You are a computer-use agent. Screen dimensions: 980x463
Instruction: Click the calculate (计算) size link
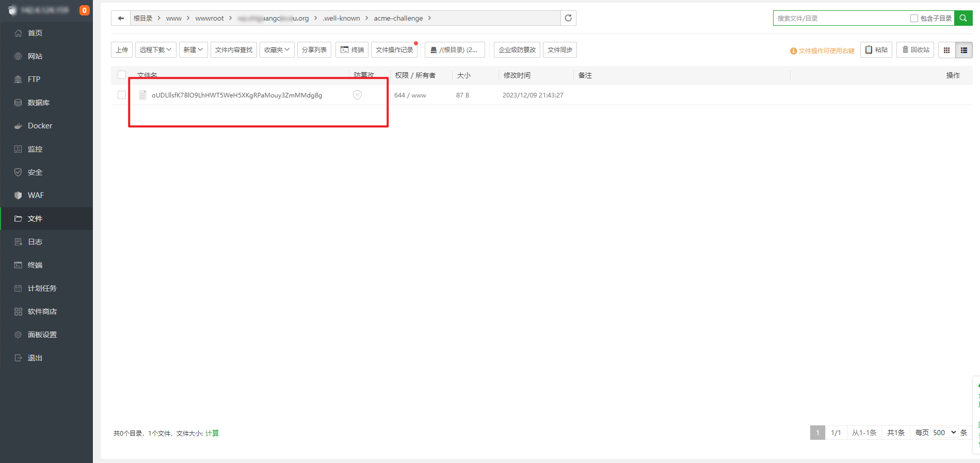tap(212, 433)
